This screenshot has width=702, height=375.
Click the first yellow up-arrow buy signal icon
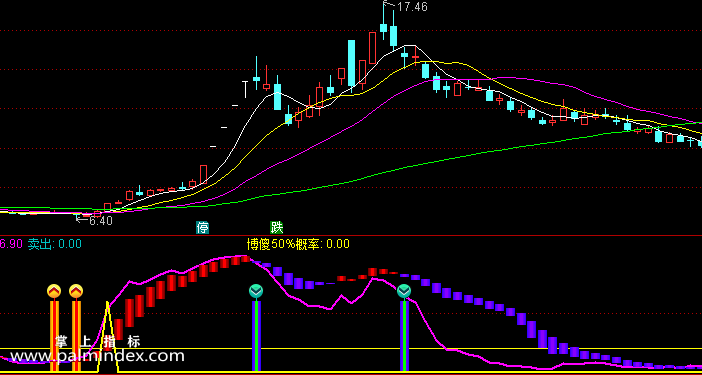pyautogui.click(x=54, y=291)
